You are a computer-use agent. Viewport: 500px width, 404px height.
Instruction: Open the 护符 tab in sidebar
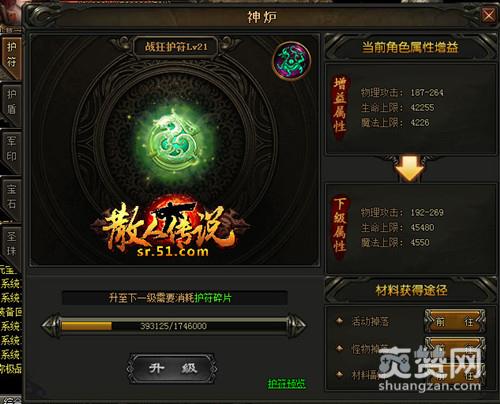[11, 55]
